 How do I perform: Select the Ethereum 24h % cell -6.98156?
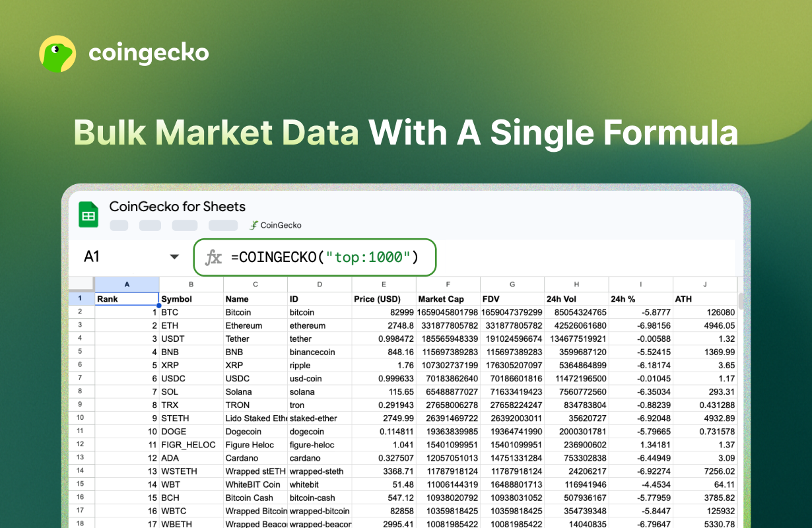640,325
